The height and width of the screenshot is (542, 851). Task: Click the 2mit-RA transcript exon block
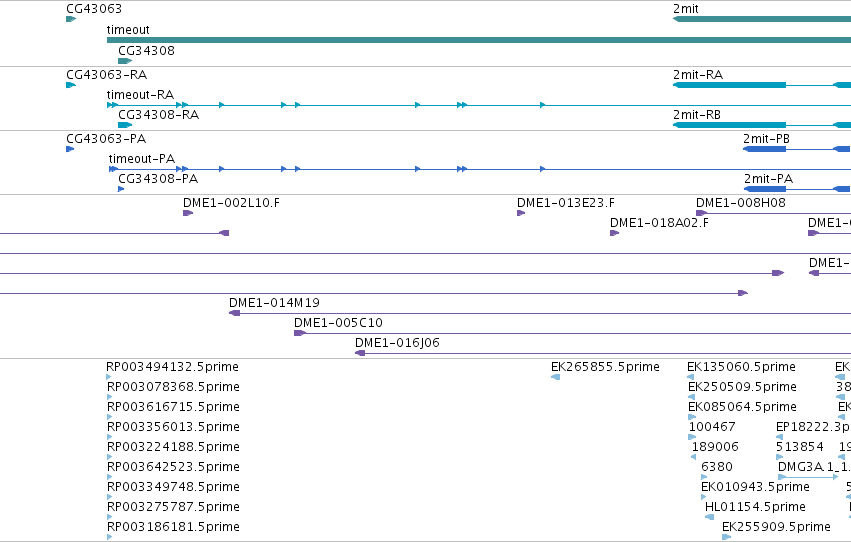pos(729,85)
